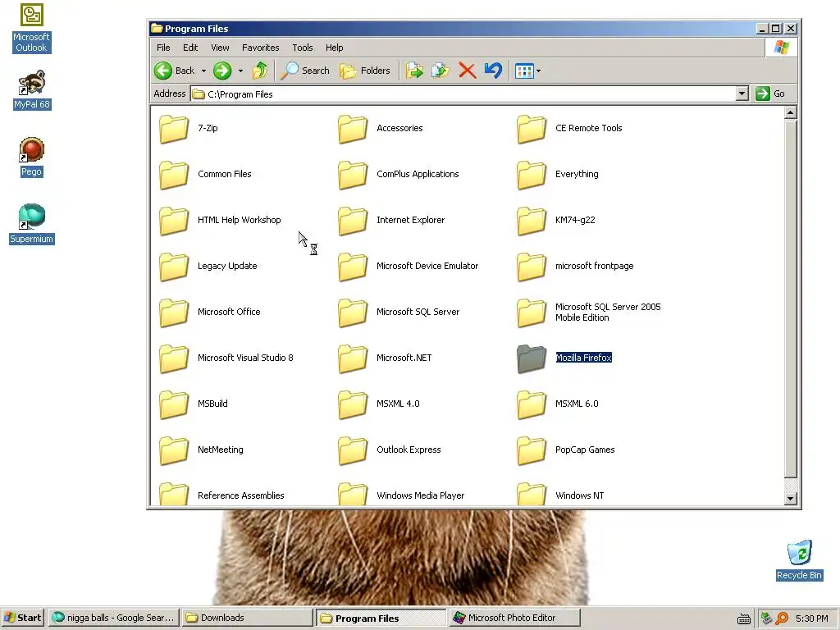The width and height of the screenshot is (840, 630).
Task: Click the Copy To toolbar icon
Action: point(441,71)
